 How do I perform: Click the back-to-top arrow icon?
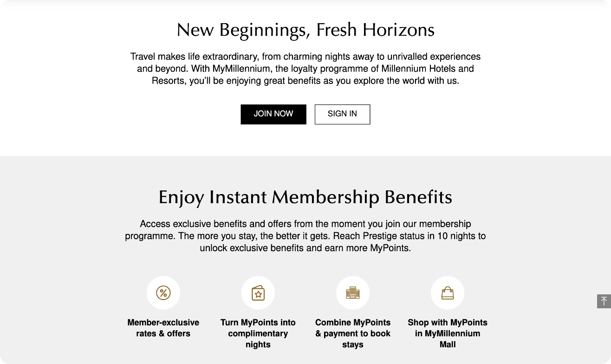[604, 301]
